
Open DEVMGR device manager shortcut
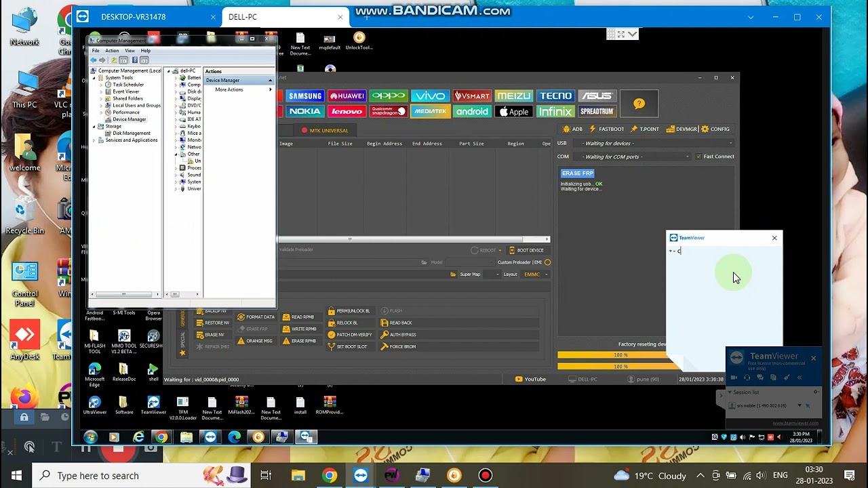pos(682,129)
